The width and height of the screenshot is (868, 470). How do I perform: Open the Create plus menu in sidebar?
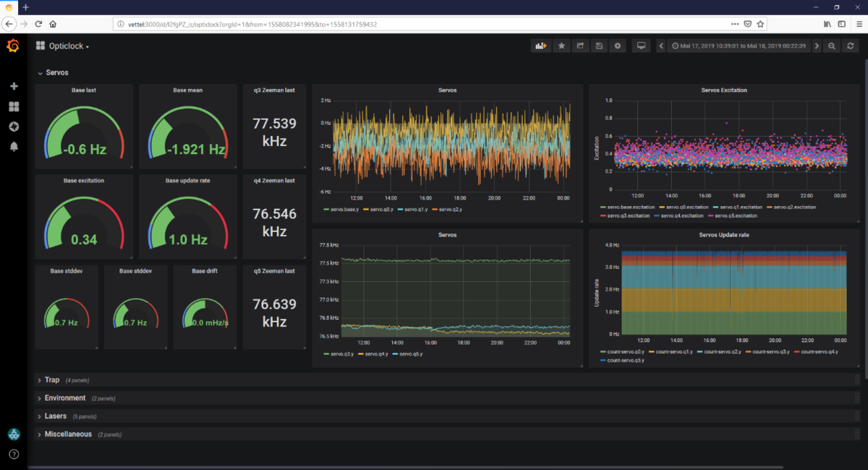coord(13,86)
